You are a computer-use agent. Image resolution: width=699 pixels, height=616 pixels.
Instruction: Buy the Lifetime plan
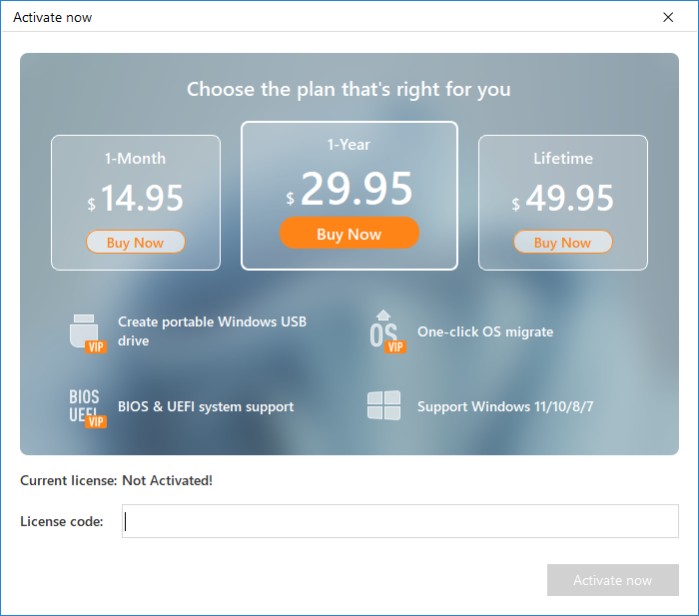(x=563, y=242)
